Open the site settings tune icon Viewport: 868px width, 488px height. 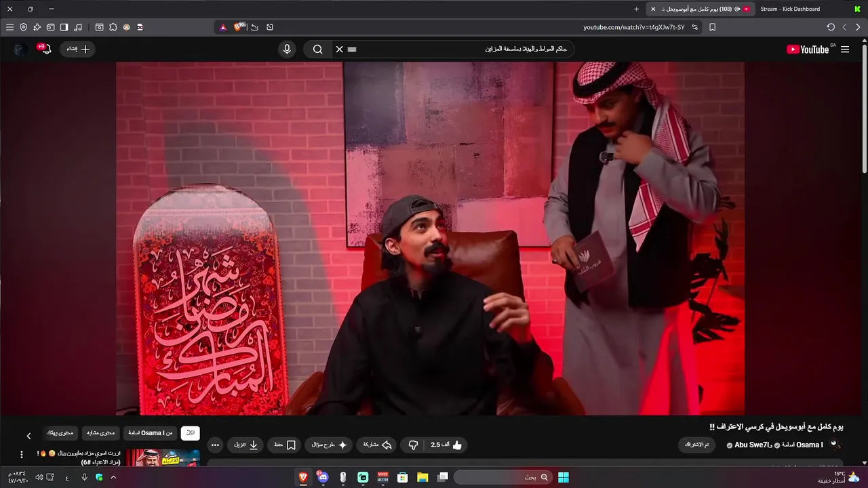[694, 27]
